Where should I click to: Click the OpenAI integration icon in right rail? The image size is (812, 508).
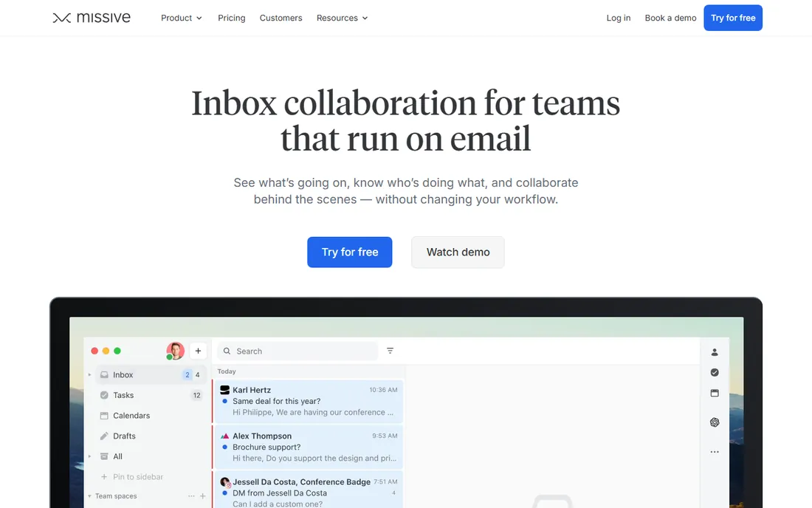(715, 422)
